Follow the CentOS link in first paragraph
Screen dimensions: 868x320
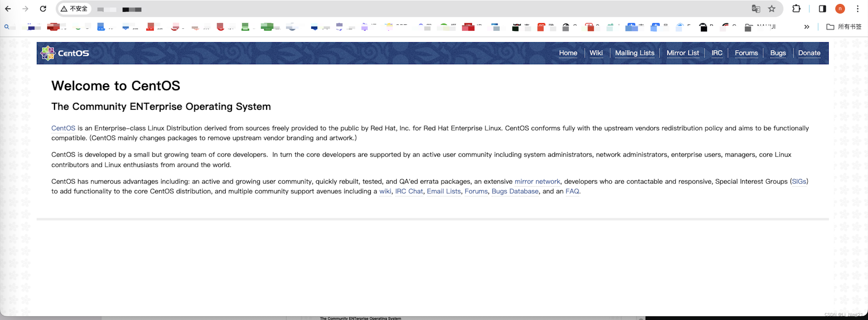pos(63,128)
